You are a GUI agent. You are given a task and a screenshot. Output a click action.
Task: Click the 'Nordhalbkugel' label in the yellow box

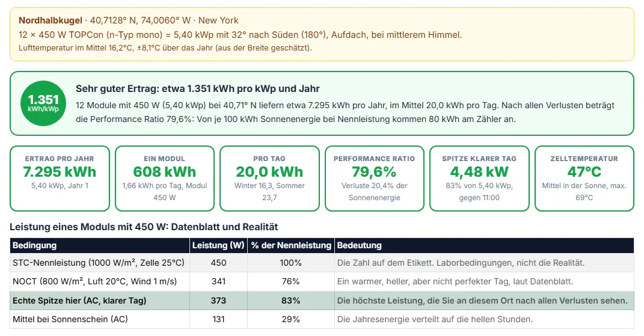click(x=50, y=20)
